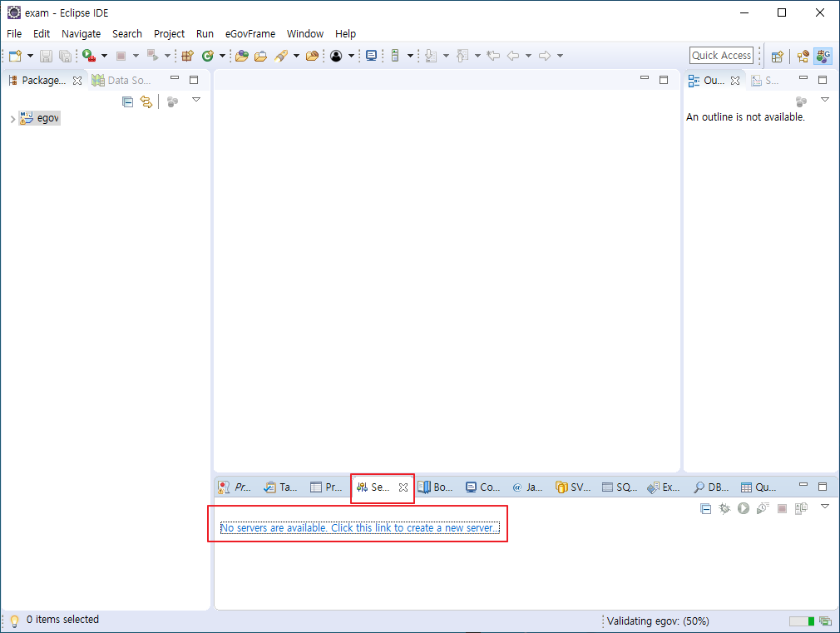Click the debug server bug icon

pos(724,508)
